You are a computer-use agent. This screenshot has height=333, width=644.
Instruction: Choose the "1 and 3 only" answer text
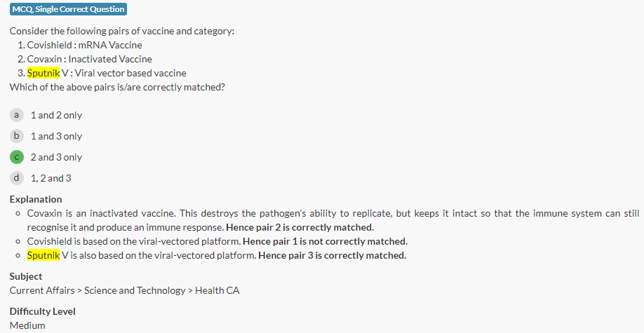pyautogui.click(x=56, y=136)
